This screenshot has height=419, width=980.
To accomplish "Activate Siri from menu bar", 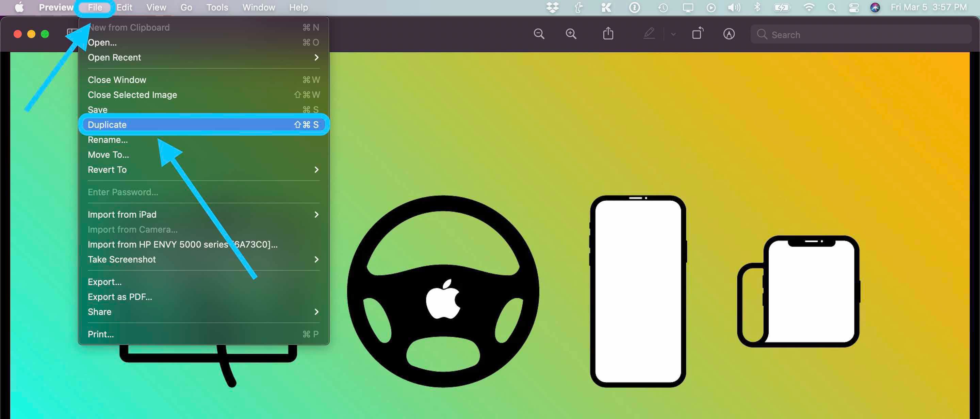I will pos(875,7).
